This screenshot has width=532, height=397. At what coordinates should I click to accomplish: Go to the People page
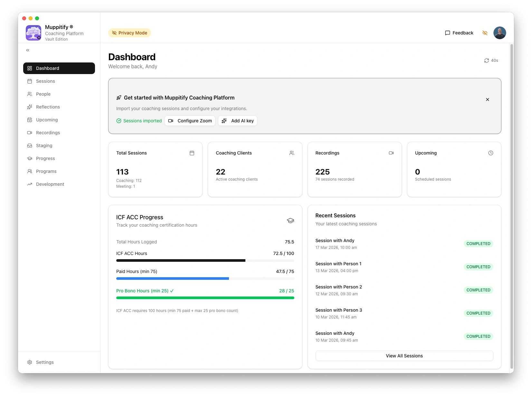43,94
